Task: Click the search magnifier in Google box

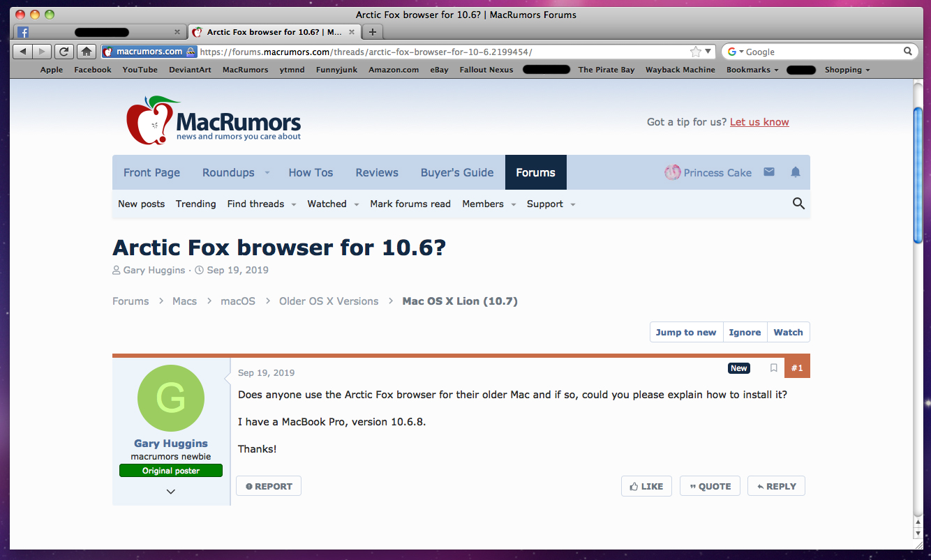Action: coord(907,52)
